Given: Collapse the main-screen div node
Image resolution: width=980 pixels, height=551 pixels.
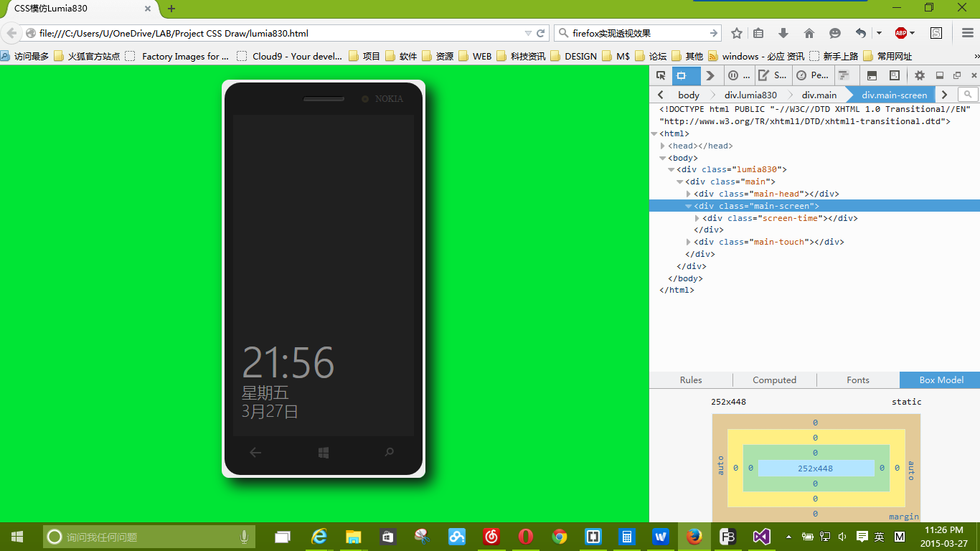Looking at the screenshot, I should [x=689, y=206].
